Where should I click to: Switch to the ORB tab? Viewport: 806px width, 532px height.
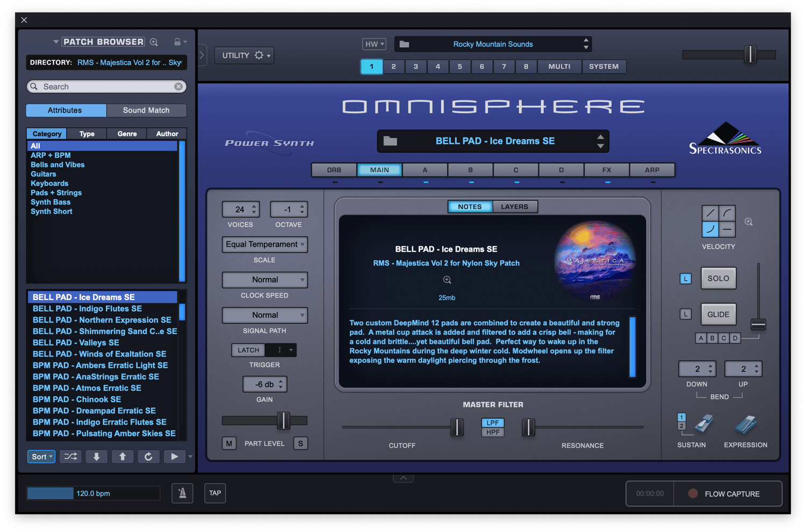point(334,170)
